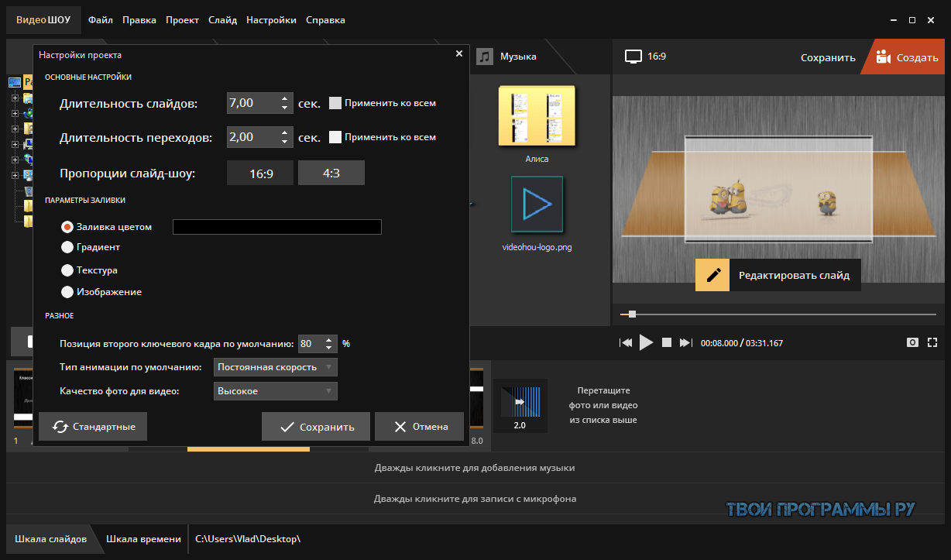The width and height of the screenshot is (951, 560).
Task: Open the Слайд menu
Action: [223, 20]
